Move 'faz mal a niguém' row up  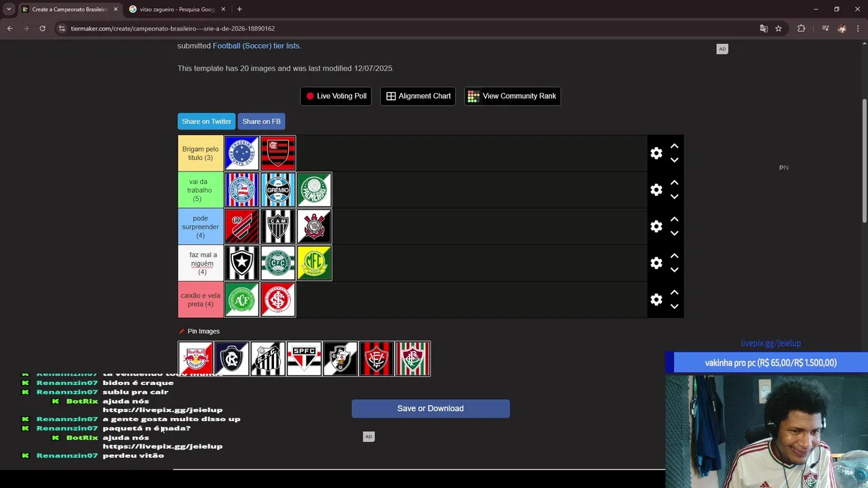(x=674, y=256)
